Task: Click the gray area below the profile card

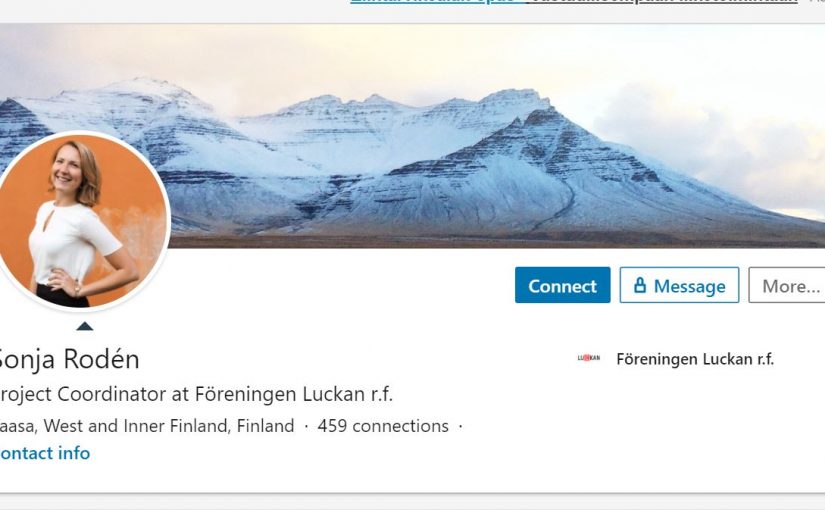Action: 412,503
